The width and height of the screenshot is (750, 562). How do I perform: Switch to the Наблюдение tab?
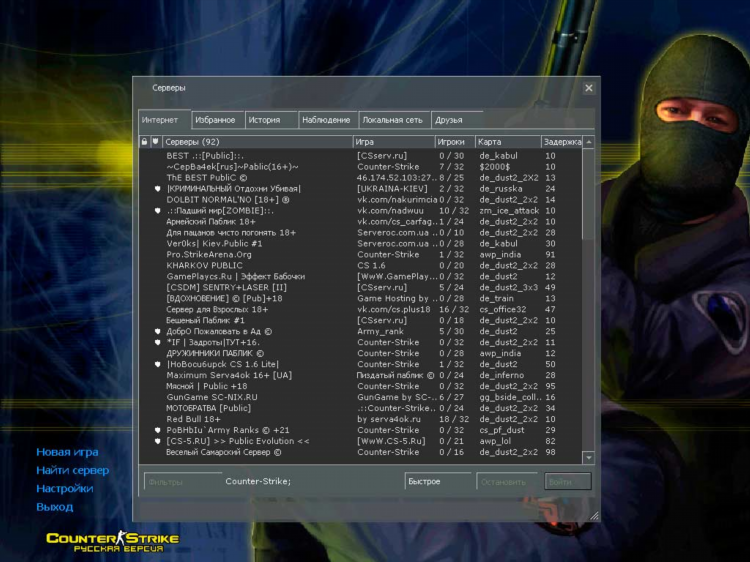(328, 120)
